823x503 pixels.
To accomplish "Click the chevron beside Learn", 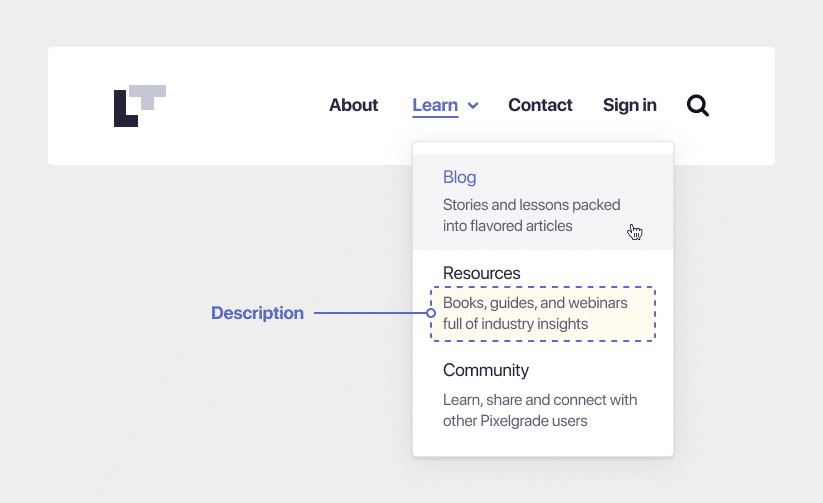I will tap(473, 106).
